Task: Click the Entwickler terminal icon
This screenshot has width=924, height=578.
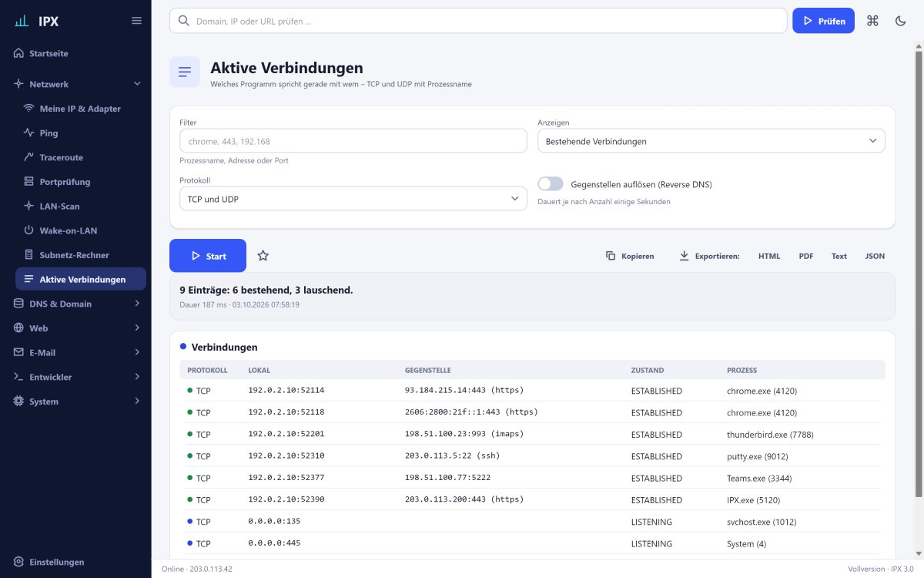Action: click(19, 377)
